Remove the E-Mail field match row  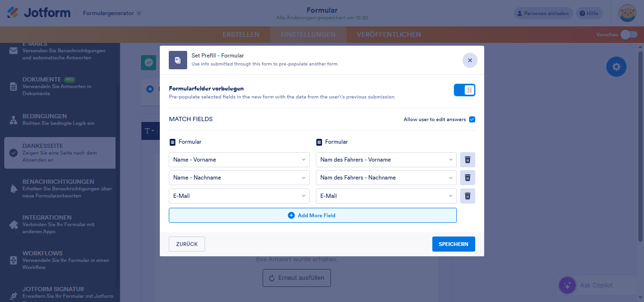[x=467, y=196]
